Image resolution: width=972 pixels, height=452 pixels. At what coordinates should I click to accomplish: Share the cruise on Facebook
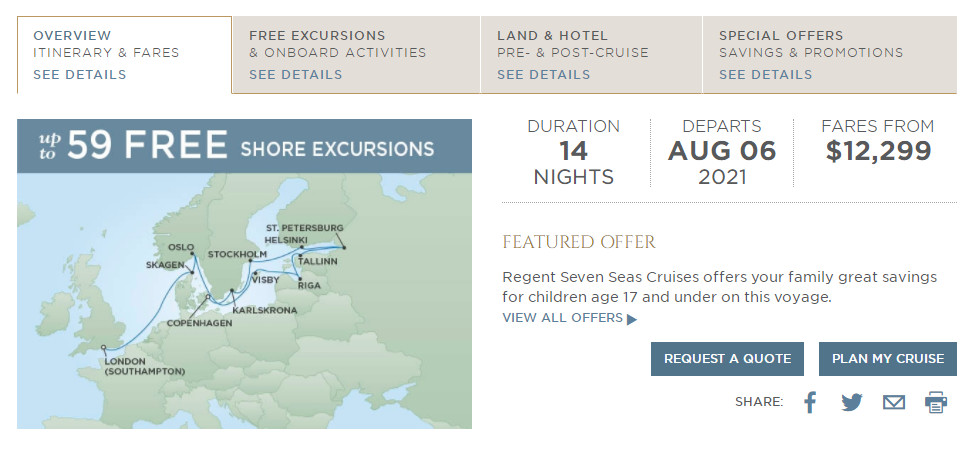coord(810,402)
